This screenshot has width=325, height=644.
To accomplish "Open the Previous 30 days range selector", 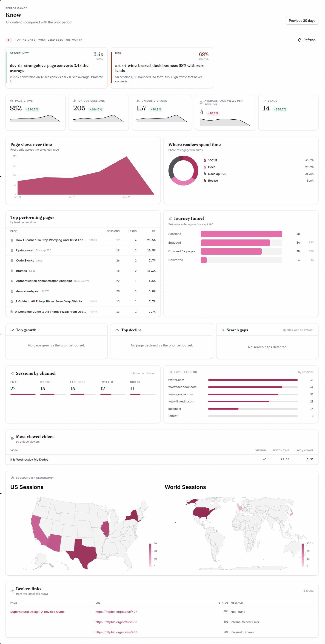I will [x=302, y=21].
